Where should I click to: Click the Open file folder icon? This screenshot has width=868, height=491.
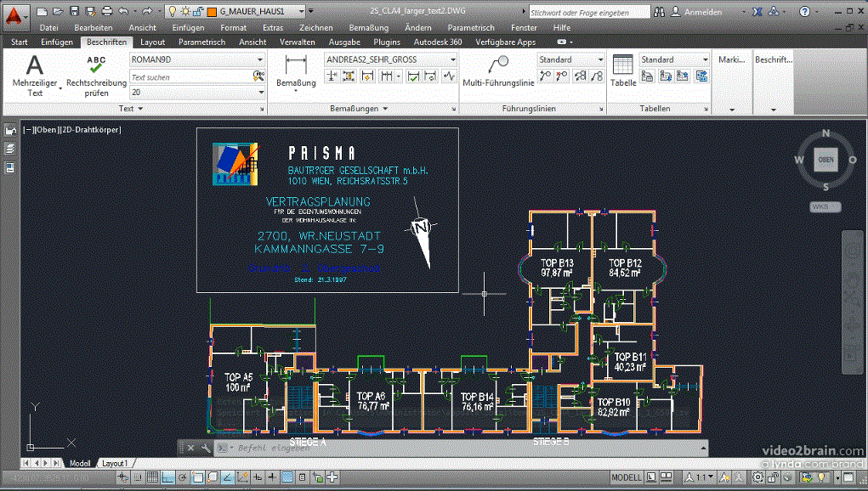(x=58, y=11)
